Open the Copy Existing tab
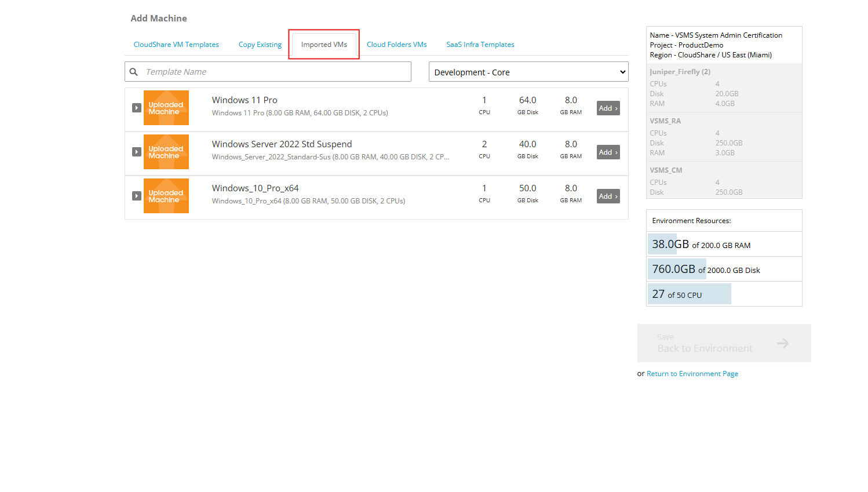Viewport: 868px width, 492px height. pyautogui.click(x=260, y=44)
